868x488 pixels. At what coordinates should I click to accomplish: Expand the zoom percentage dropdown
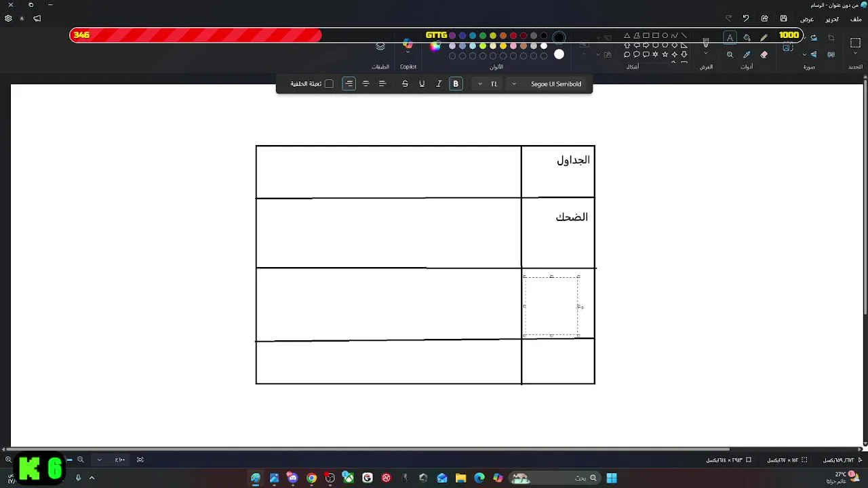point(100,460)
